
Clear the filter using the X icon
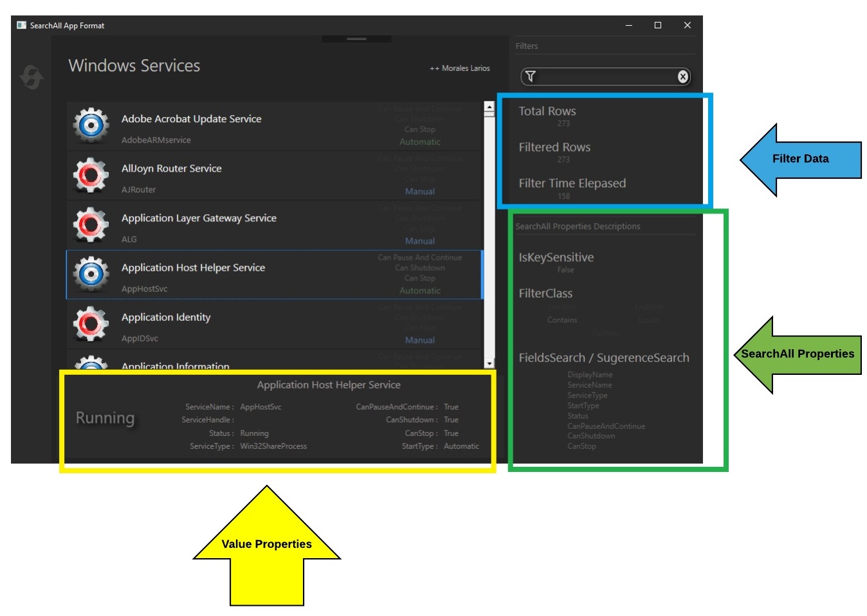point(682,76)
